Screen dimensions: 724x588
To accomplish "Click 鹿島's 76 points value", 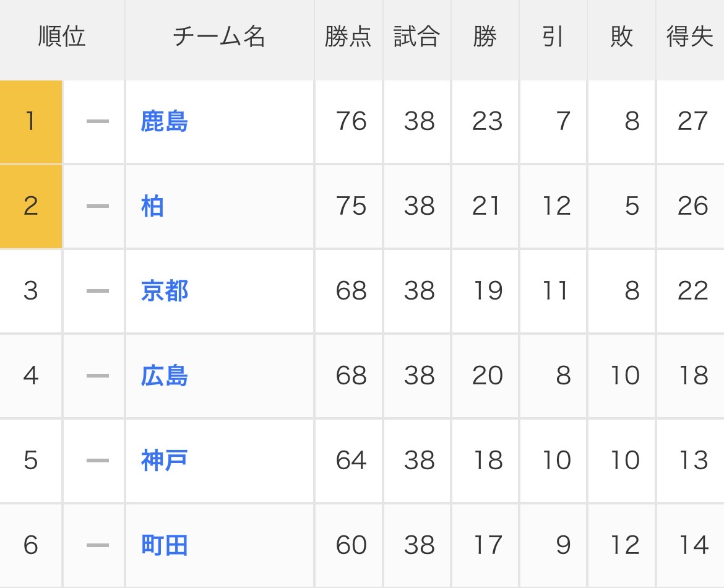I will [x=351, y=121].
